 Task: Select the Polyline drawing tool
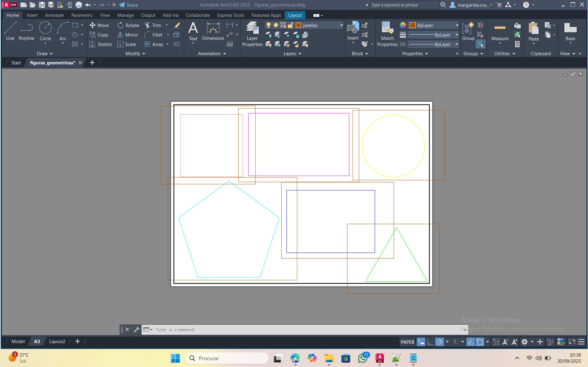tap(26, 31)
